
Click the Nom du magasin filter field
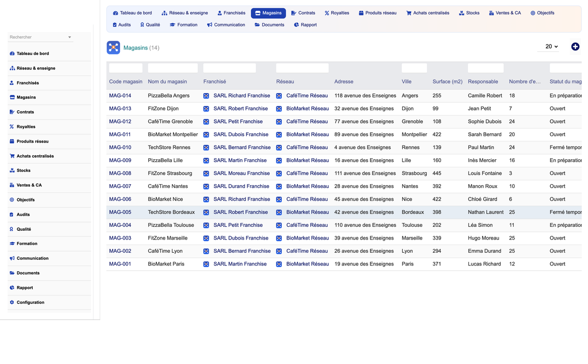tap(173, 68)
